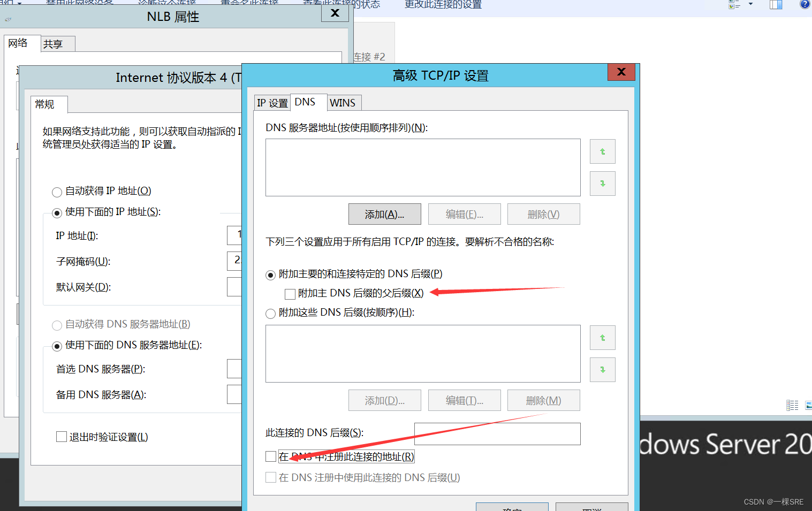Toggle the preview pane icon top right
Viewport: 812px width, 511px height.
pos(775,4)
